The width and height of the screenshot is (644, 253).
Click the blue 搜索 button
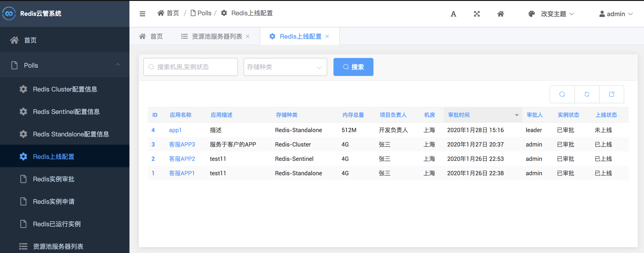point(353,67)
